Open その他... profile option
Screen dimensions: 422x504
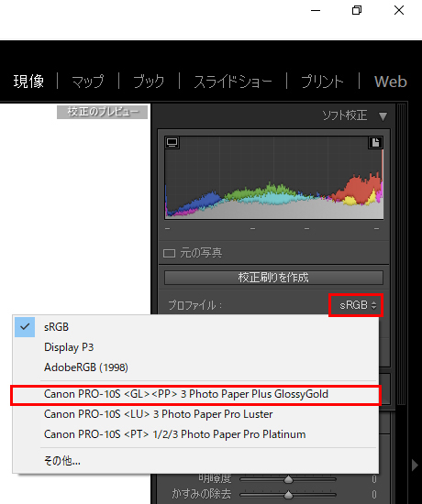click(195, 461)
